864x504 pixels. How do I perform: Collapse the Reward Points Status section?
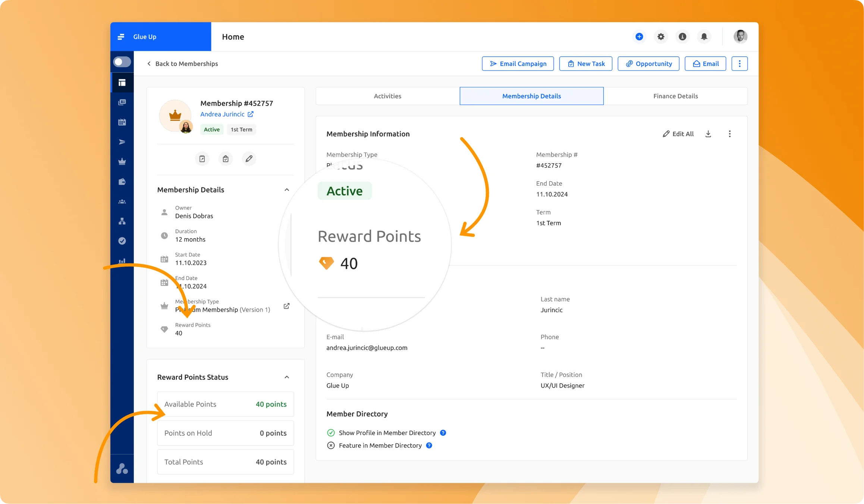pos(287,377)
